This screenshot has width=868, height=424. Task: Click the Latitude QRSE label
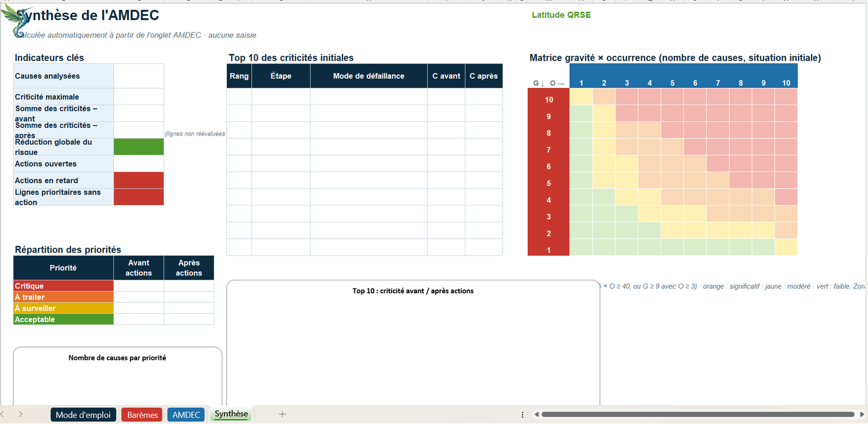(x=561, y=15)
